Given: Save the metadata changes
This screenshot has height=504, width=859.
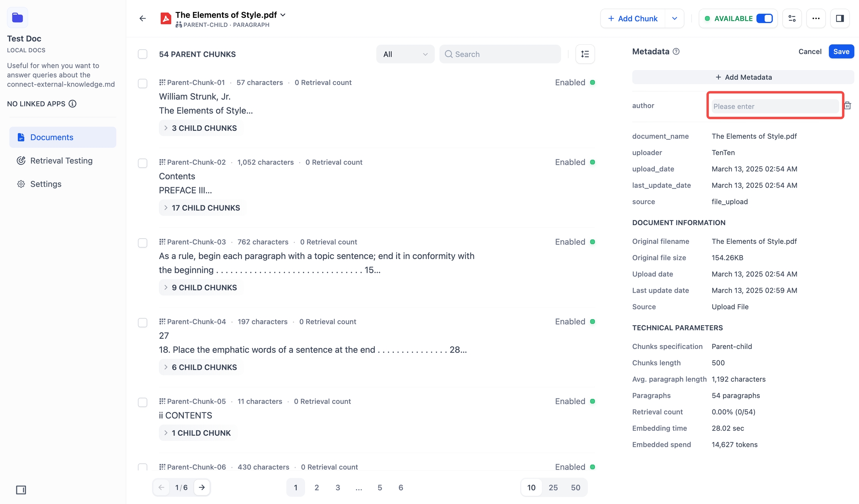Looking at the screenshot, I should point(841,51).
